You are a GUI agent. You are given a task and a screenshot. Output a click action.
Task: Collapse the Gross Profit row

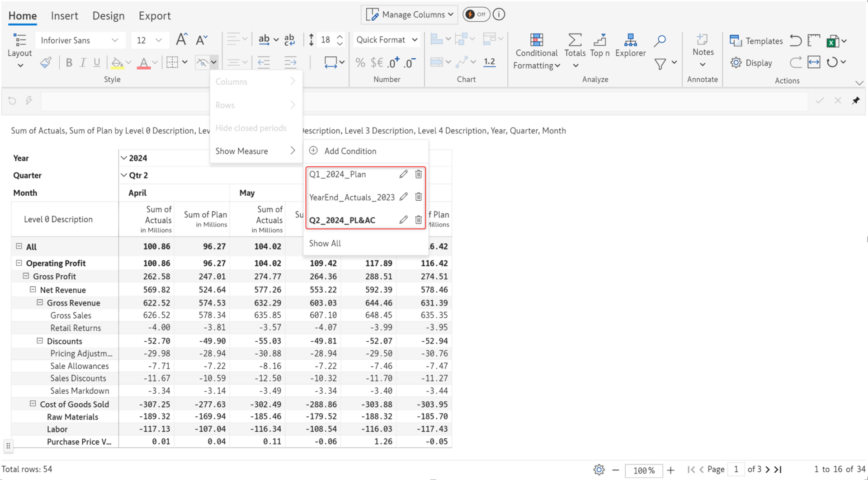pos(26,276)
